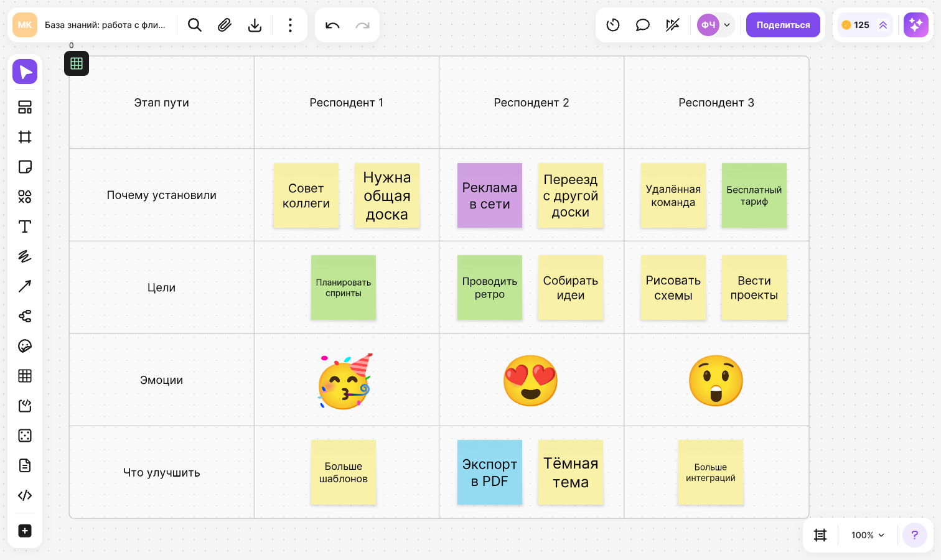941x560 pixels.
Task: Open the board search
Action: point(195,25)
